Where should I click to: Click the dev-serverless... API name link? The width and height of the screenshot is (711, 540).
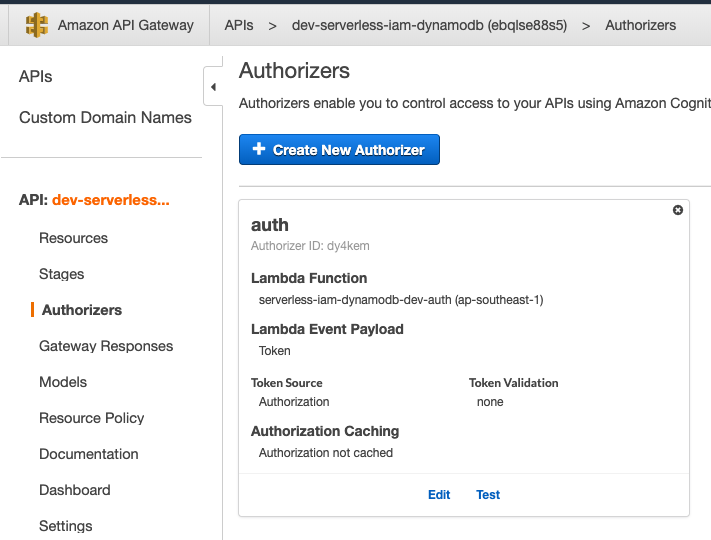click(111, 200)
